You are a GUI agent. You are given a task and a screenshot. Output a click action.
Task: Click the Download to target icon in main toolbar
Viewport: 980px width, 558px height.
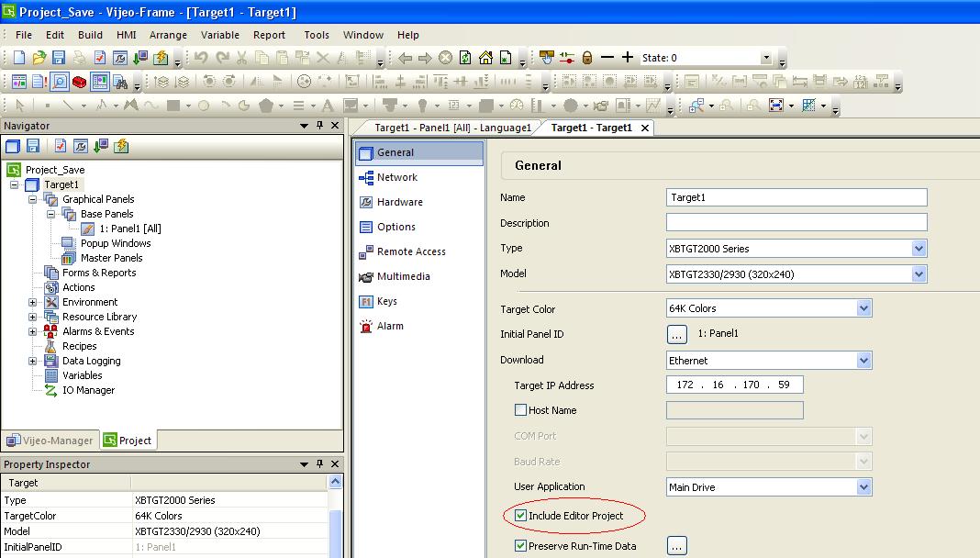click(x=140, y=58)
